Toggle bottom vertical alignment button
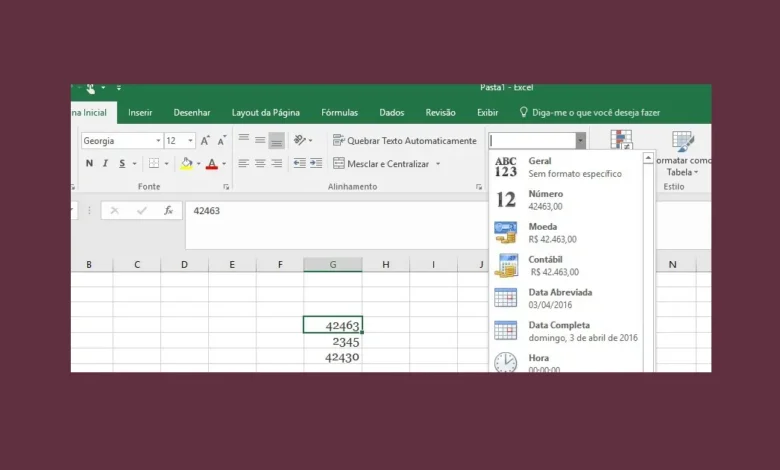 pos(277,141)
